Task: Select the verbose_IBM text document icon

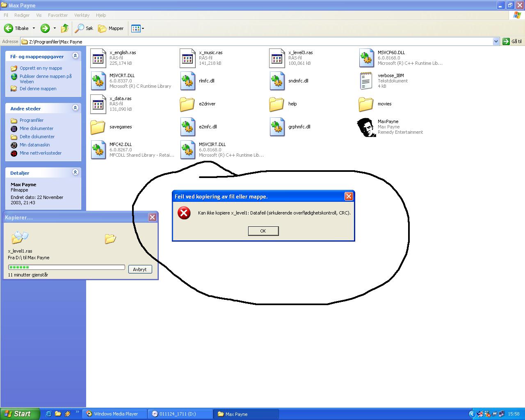Action: pyautogui.click(x=366, y=81)
